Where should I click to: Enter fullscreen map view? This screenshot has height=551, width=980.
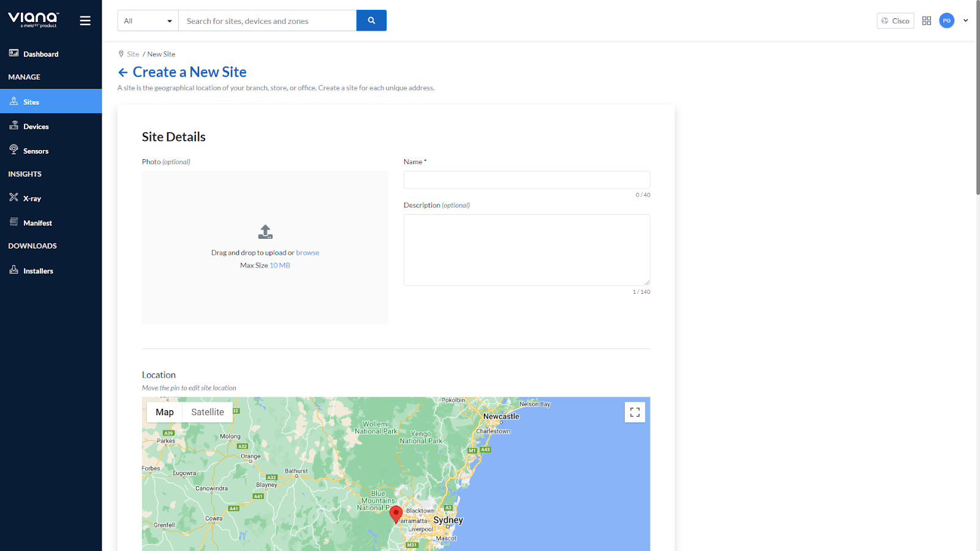[x=635, y=412]
